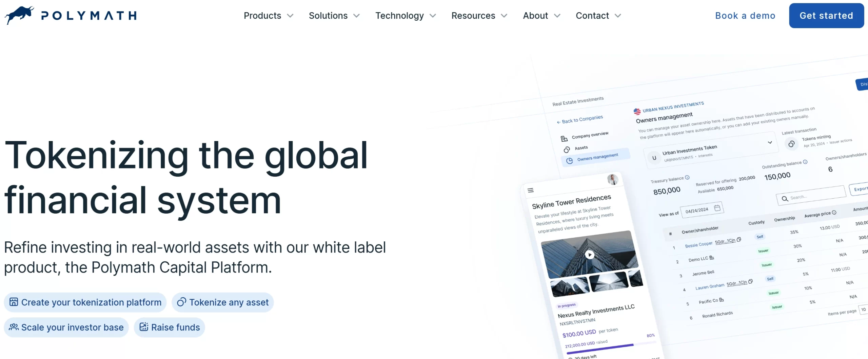Click the tokenization platform storefront icon
The width and height of the screenshot is (868, 359).
(14, 302)
